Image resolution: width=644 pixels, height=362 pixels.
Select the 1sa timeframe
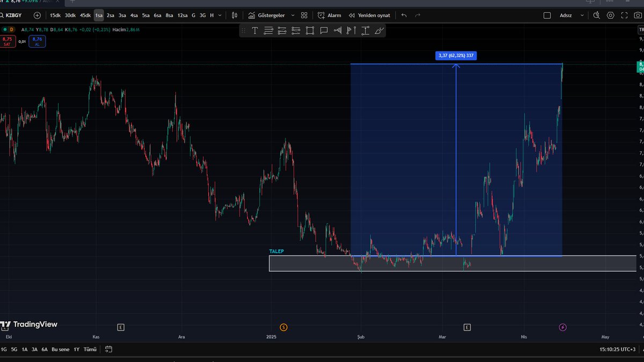(x=99, y=16)
